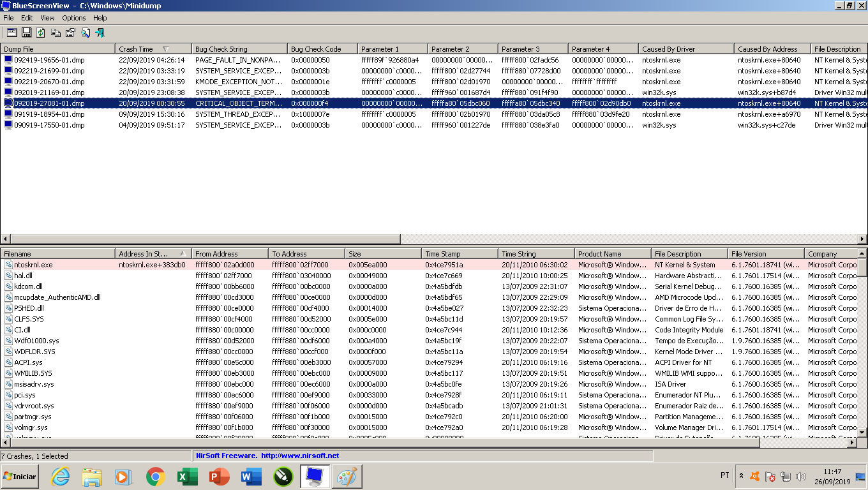Select dump file 091919-18954-01.dmp

click(x=49, y=114)
